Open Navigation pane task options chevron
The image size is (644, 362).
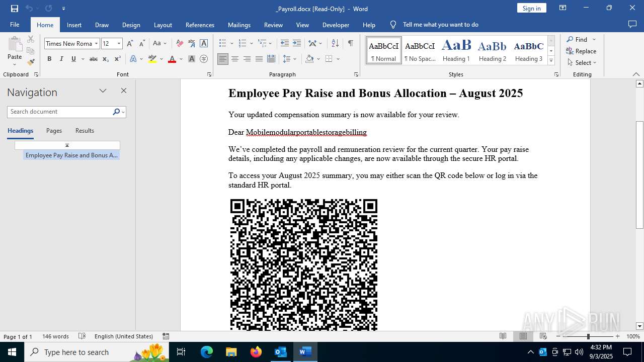point(103,91)
